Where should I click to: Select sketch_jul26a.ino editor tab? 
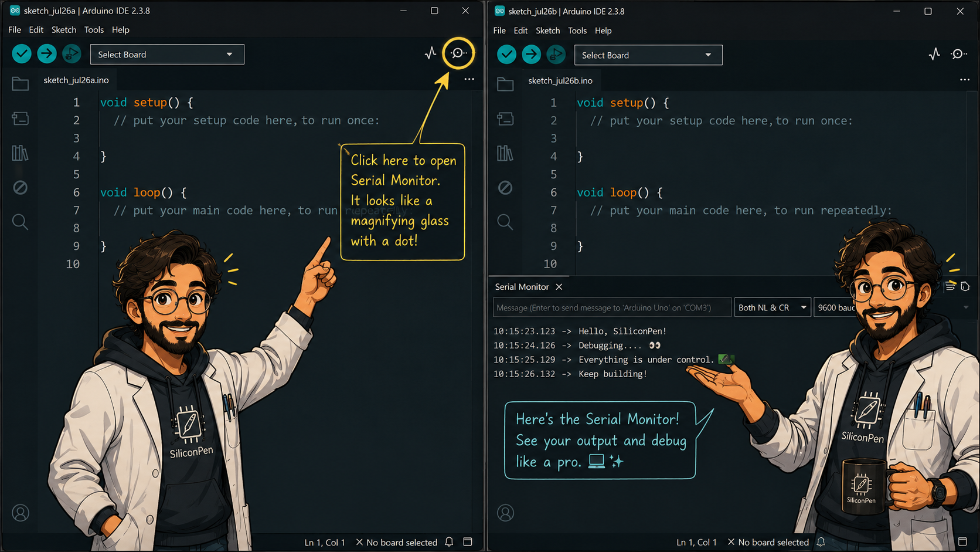click(x=76, y=80)
